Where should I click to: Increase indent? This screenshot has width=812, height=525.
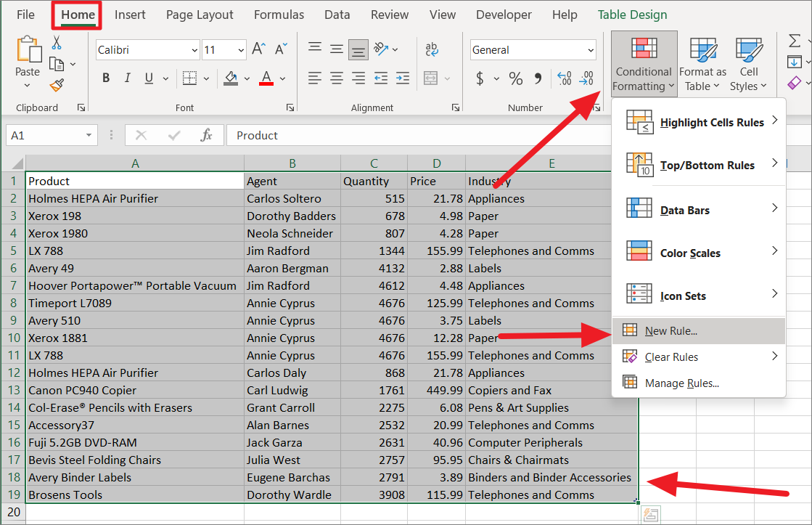click(x=403, y=78)
